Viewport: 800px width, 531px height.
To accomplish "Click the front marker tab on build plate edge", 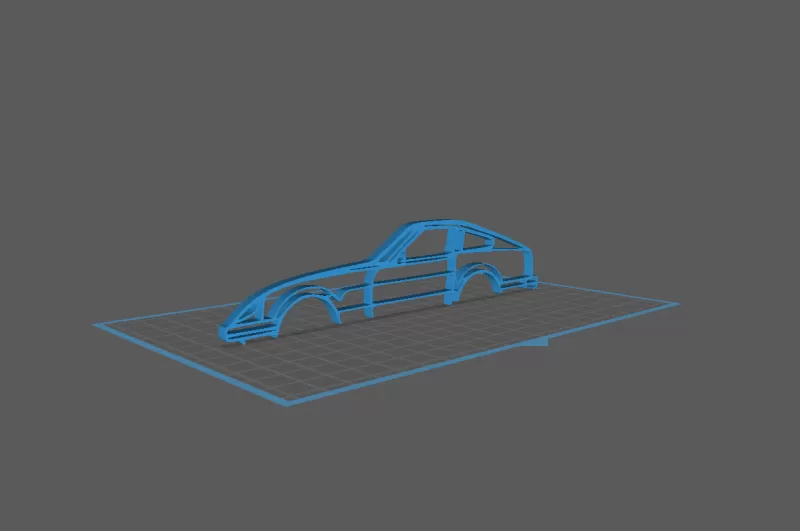I will [x=534, y=342].
